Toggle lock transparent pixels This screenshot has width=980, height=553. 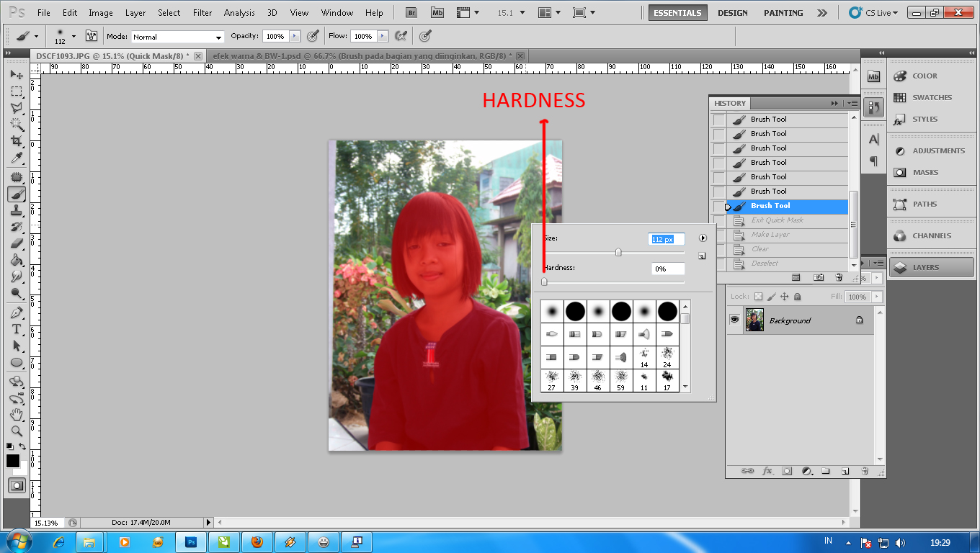point(758,297)
